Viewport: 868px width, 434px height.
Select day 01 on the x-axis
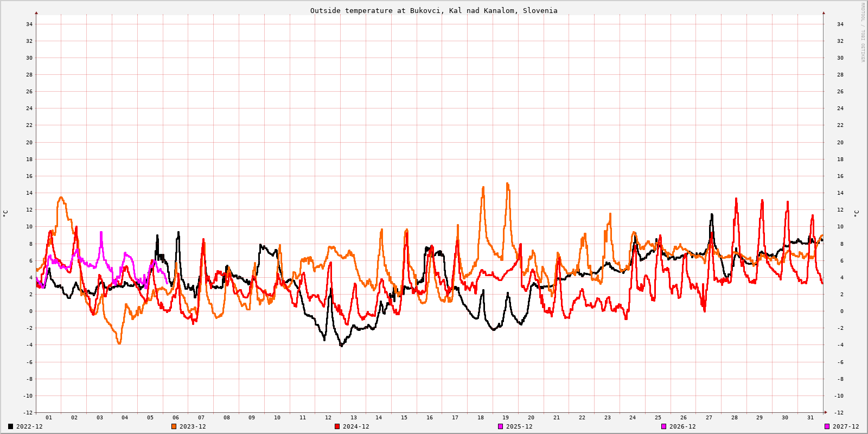pos(49,418)
